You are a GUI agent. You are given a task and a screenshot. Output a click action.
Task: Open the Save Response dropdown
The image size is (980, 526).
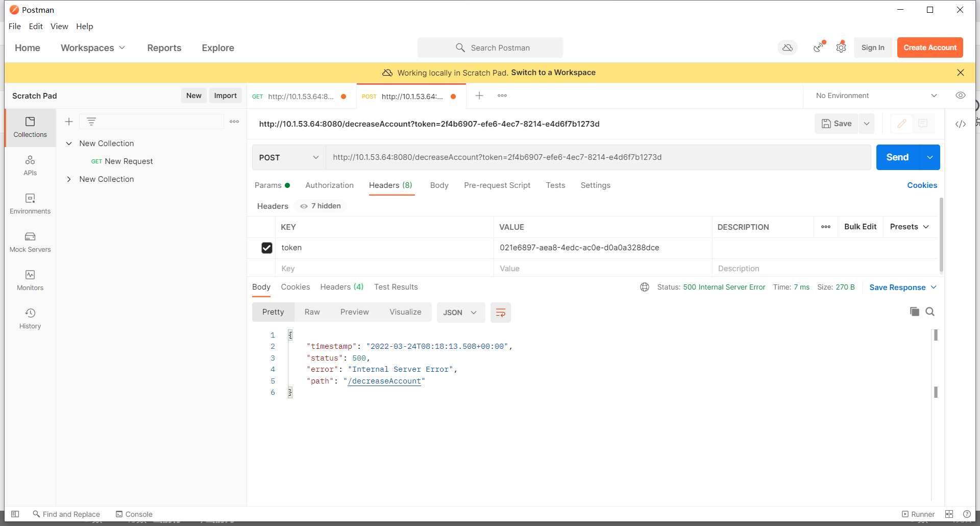tap(903, 287)
